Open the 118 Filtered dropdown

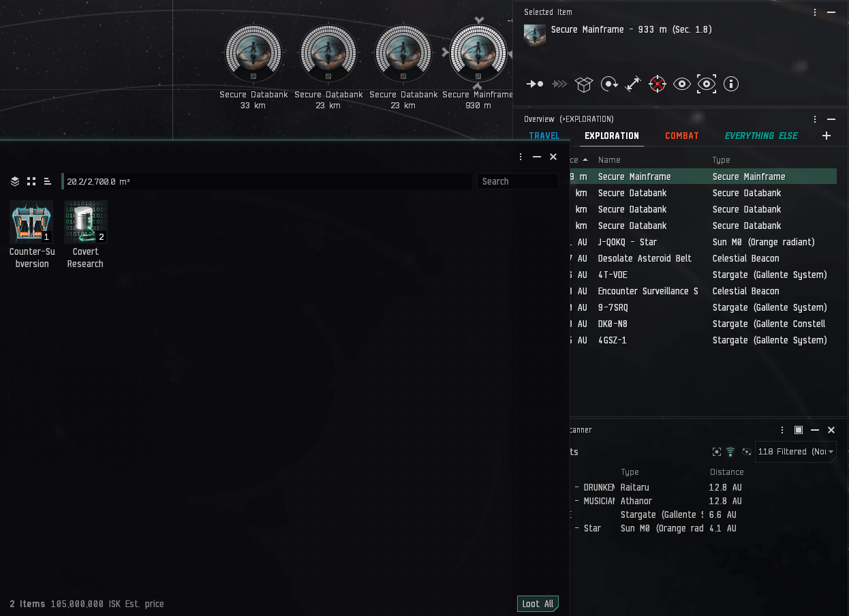(795, 452)
